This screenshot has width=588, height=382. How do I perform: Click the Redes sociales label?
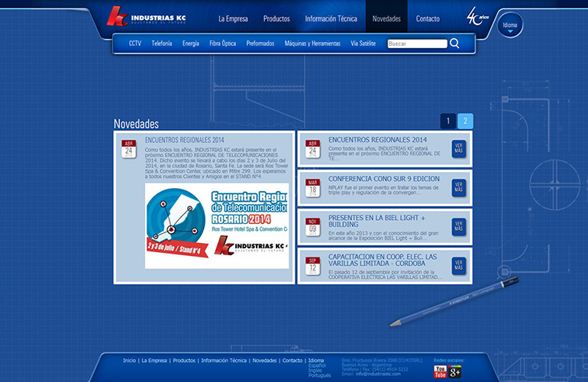(x=449, y=361)
